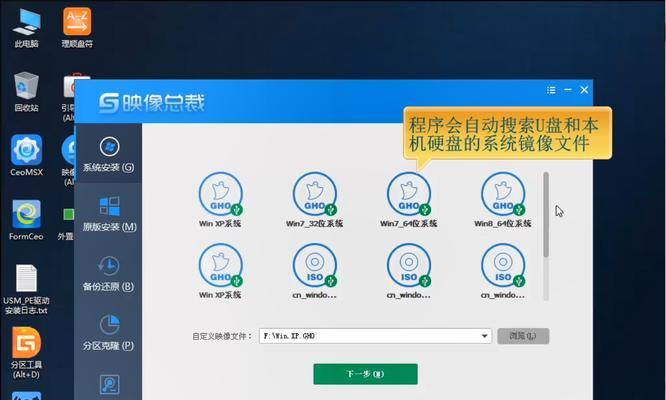This screenshot has height=400, width=666.
Task: Open the 回收站 recycle bin icon
Action: [26, 92]
